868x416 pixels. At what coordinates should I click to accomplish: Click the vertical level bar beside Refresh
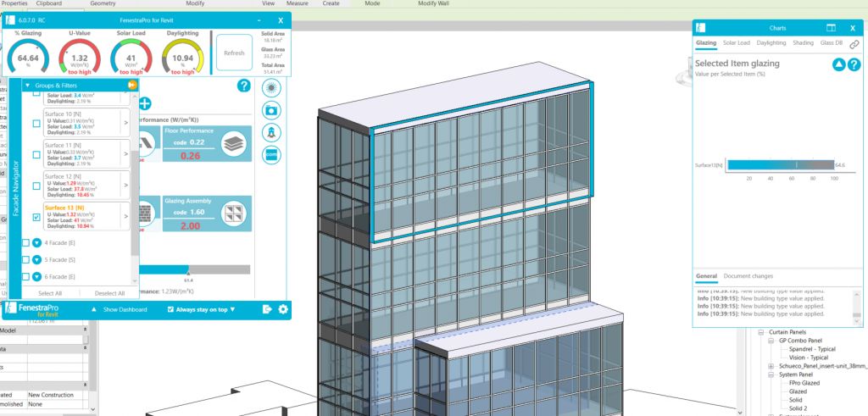pyautogui.click(x=211, y=53)
